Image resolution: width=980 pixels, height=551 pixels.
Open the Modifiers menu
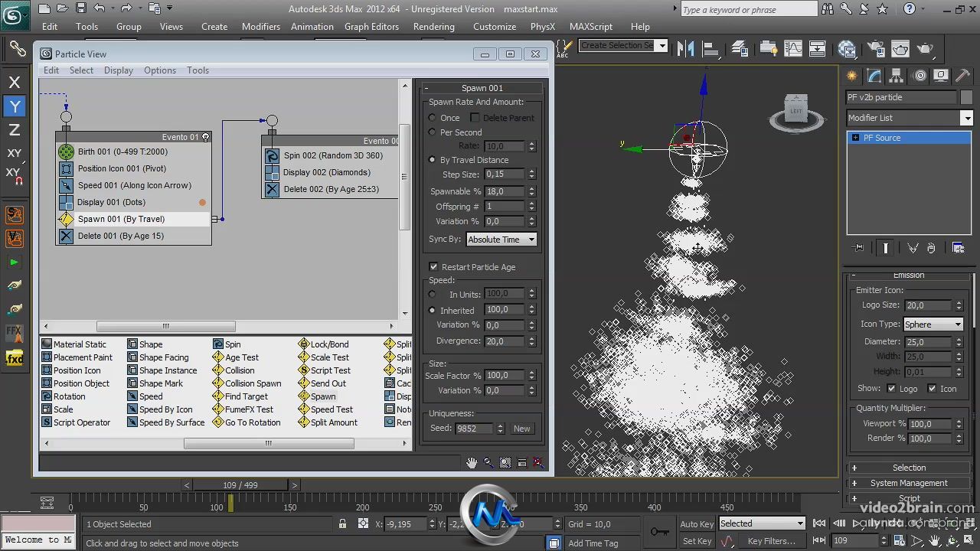pyautogui.click(x=260, y=26)
